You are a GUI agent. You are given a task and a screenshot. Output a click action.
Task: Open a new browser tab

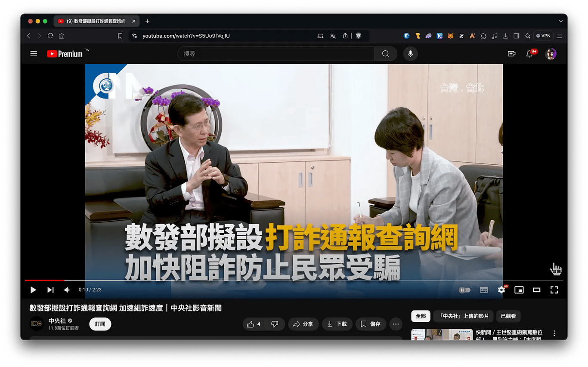point(147,21)
